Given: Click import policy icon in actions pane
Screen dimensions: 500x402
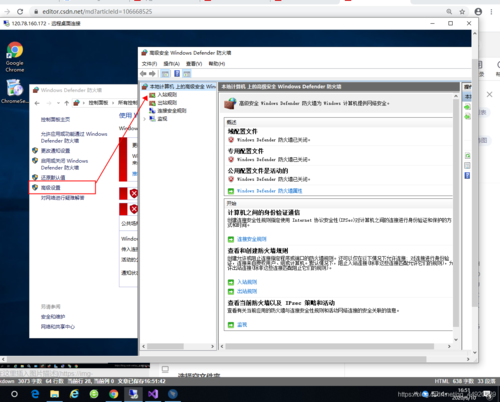Looking at the screenshot, I should click(x=467, y=107).
